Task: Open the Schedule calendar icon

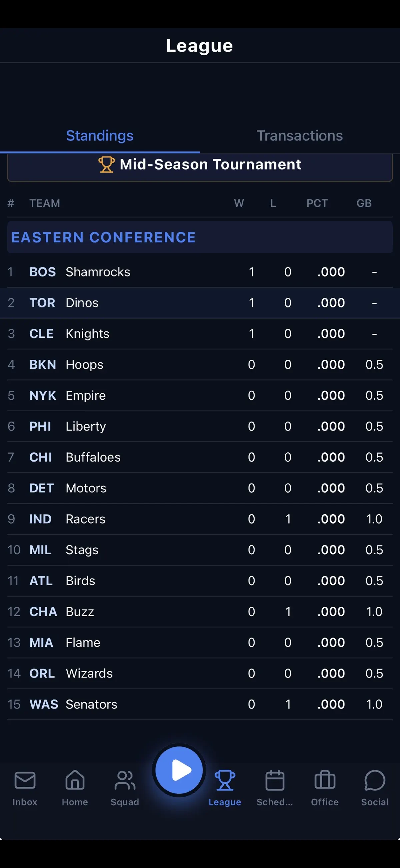Action: pyautogui.click(x=275, y=780)
